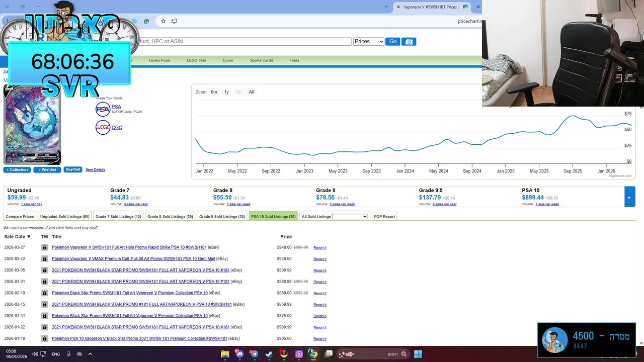The height and width of the screenshot is (362, 644).
Task: Click the Vaporeon V card thumbnail
Action: point(32,125)
